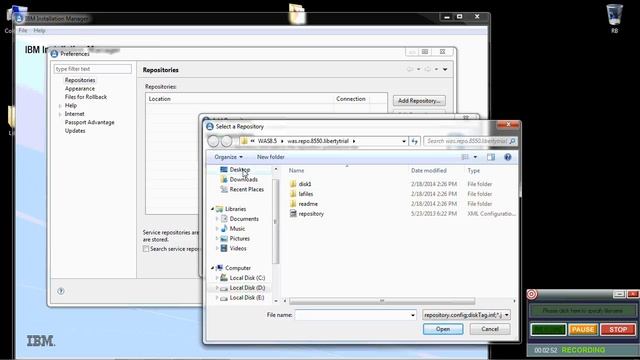Open Videos library

point(238,248)
